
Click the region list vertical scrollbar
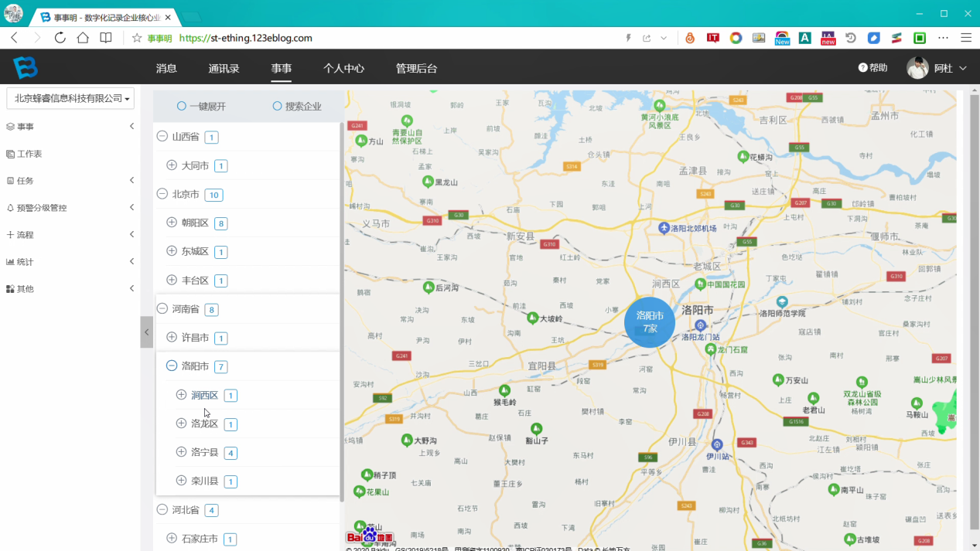point(342,309)
